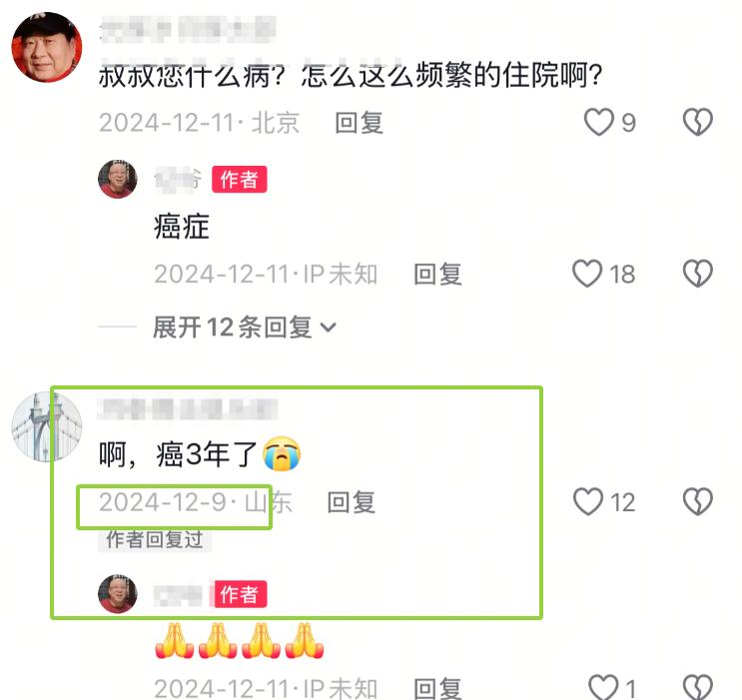Dislike the author's praying hands reply
The height and width of the screenshot is (700, 742).
point(697,686)
